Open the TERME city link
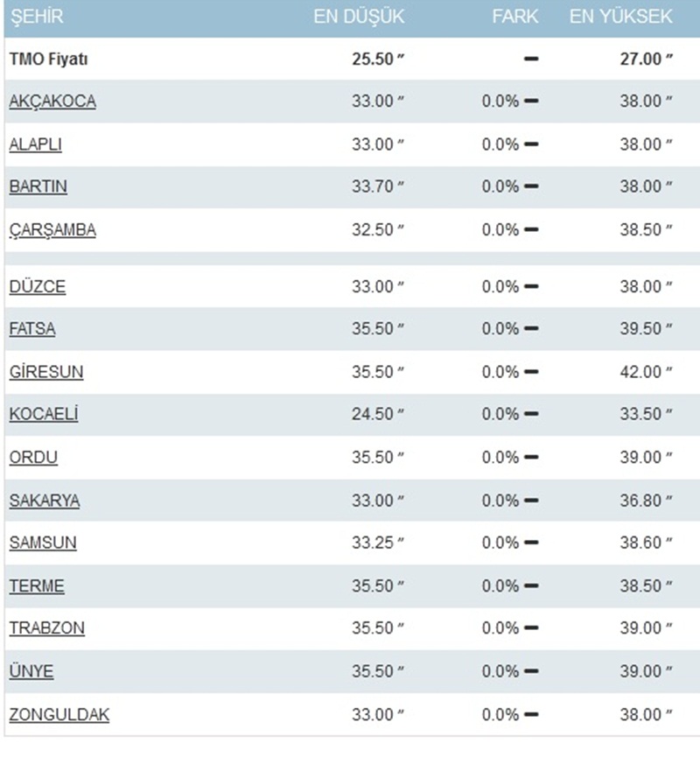The height and width of the screenshot is (764, 700). [37, 585]
